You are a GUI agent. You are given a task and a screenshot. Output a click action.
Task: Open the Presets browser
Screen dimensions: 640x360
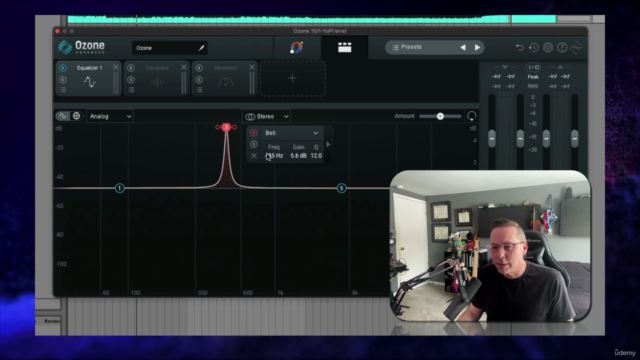point(408,47)
